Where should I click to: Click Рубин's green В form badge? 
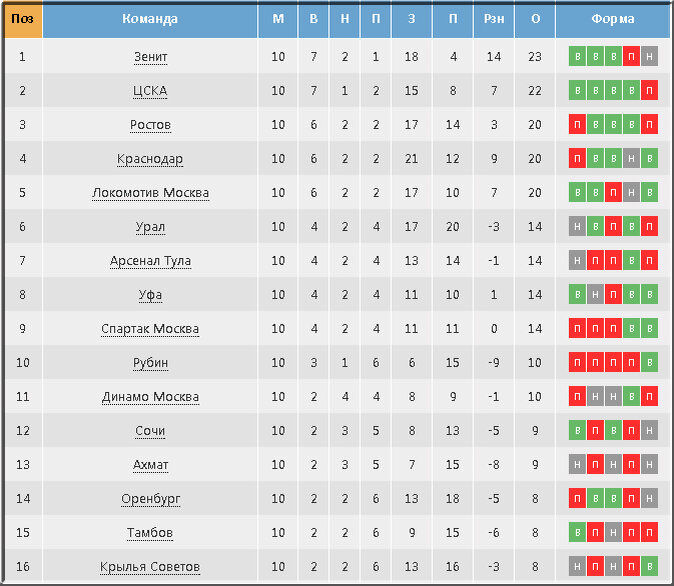pyautogui.click(x=649, y=362)
